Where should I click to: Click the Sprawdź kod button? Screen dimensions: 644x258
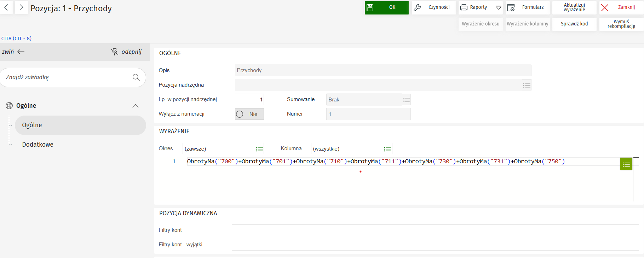(574, 24)
